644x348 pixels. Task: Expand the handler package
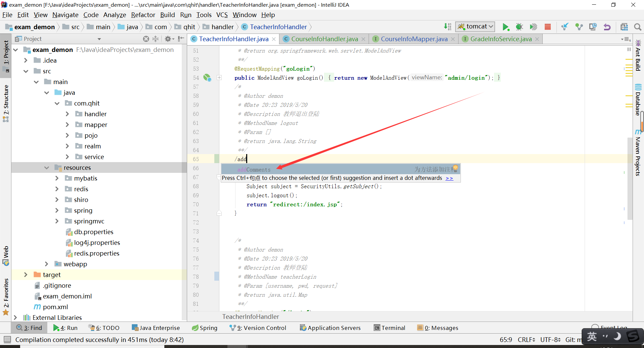[67, 114]
